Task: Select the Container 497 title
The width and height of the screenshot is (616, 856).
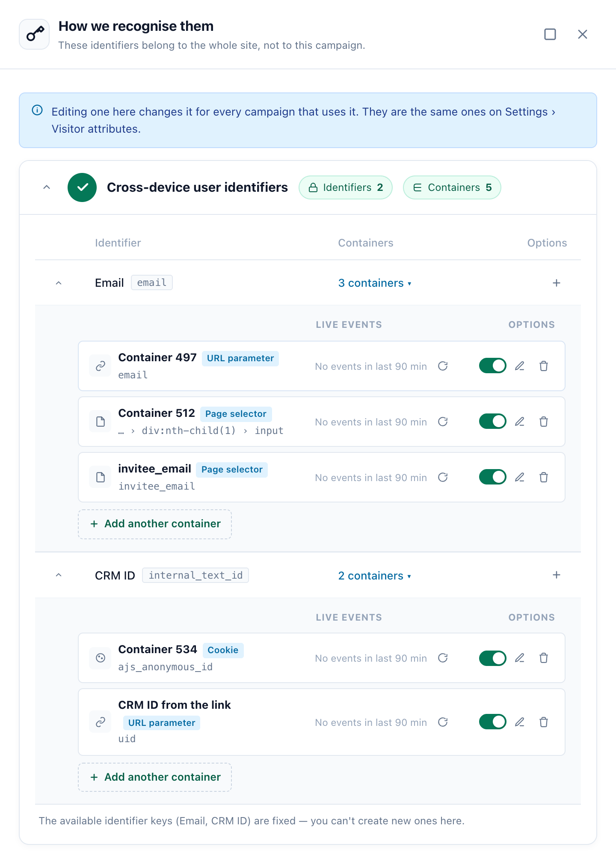Action: (x=157, y=357)
